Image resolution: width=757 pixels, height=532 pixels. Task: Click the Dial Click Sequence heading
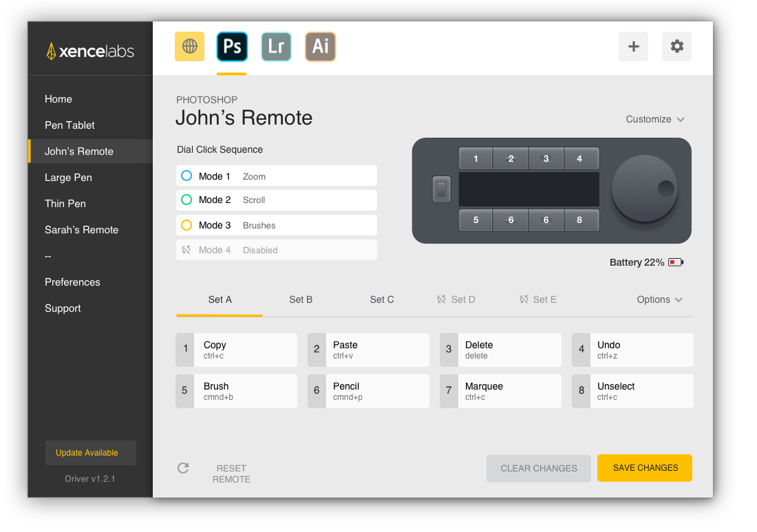click(x=220, y=149)
